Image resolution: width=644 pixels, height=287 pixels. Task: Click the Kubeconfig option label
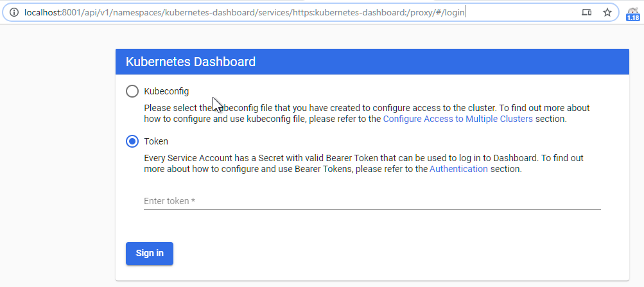166,91
